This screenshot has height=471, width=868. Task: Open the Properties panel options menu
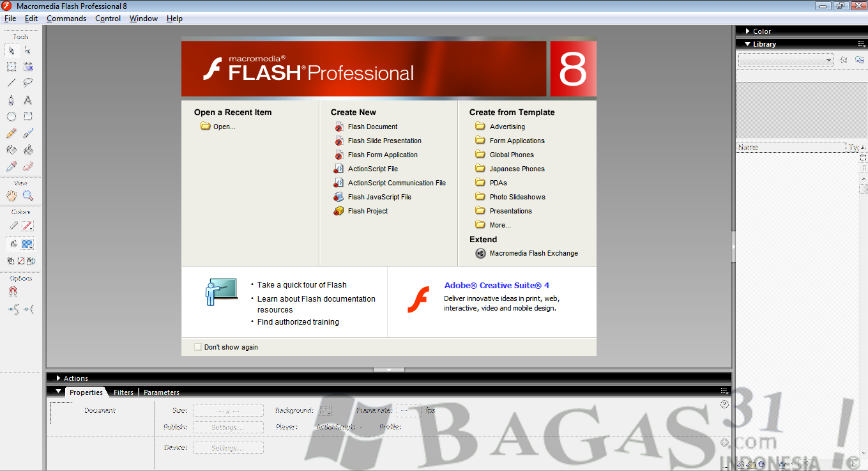(x=724, y=390)
